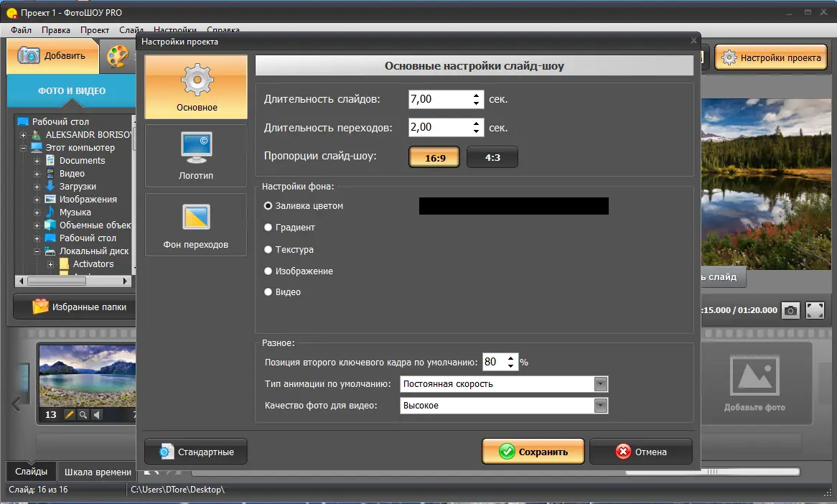Expand the Музыка folder node
The height and width of the screenshot is (504, 837).
pos(37,213)
